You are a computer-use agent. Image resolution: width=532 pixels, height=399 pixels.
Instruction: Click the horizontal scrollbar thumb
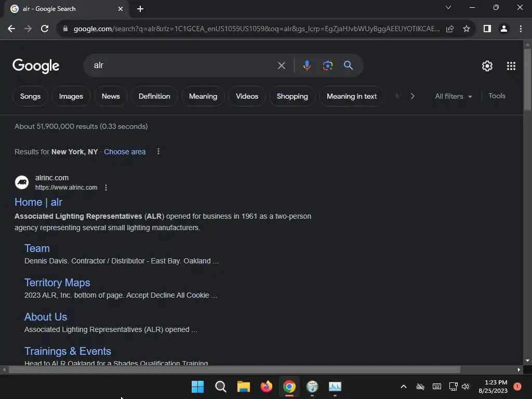coord(234,369)
